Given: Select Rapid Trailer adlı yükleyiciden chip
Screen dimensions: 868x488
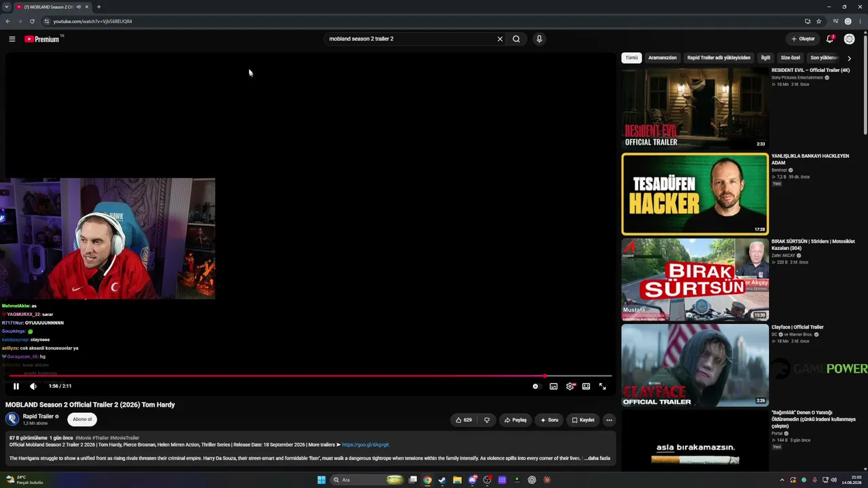Looking at the screenshot, I should 719,58.
